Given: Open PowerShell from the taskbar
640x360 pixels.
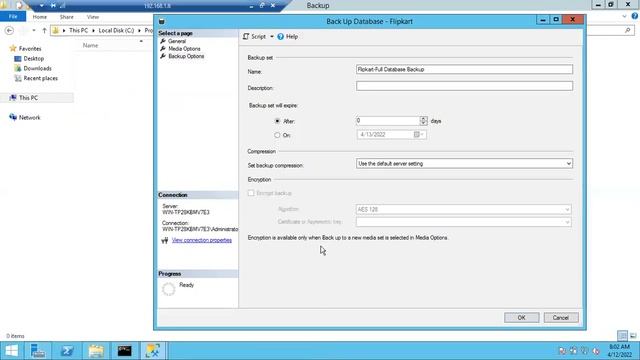Looking at the screenshot, I should (x=67, y=351).
